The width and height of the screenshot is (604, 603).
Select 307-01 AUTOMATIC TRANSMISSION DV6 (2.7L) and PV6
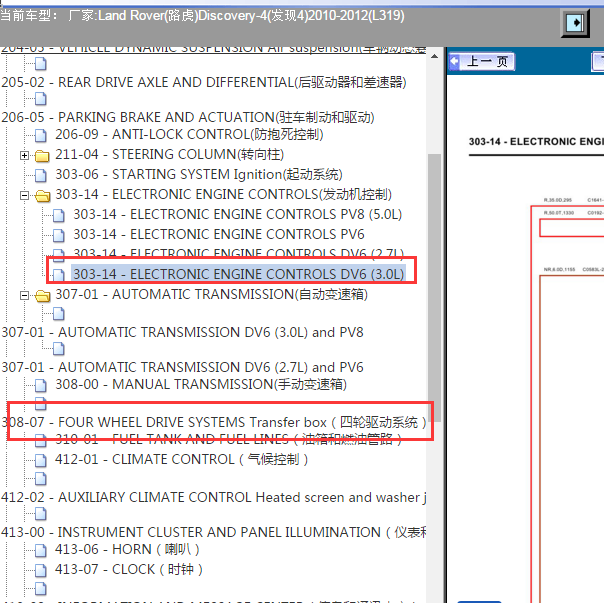[x=182, y=367]
